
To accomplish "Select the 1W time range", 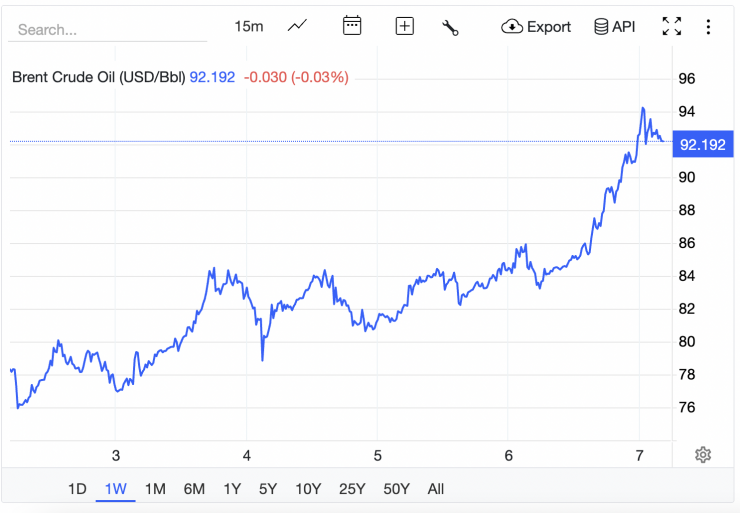I will [116, 489].
